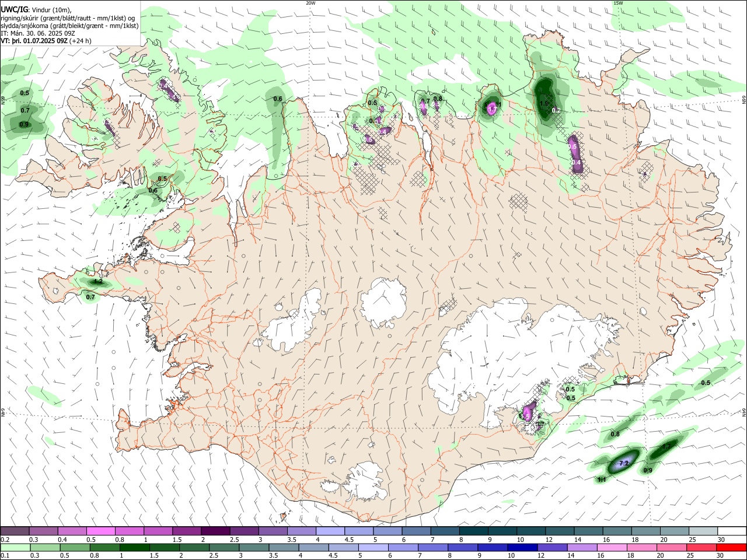
Task: Click the '20W' longitude label at top
Action: [311, 3]
